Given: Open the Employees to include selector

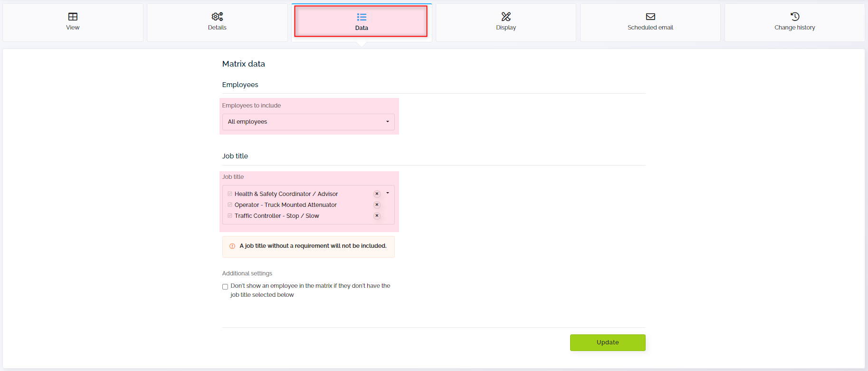Looking at the screenshot, I should [308, 122].
